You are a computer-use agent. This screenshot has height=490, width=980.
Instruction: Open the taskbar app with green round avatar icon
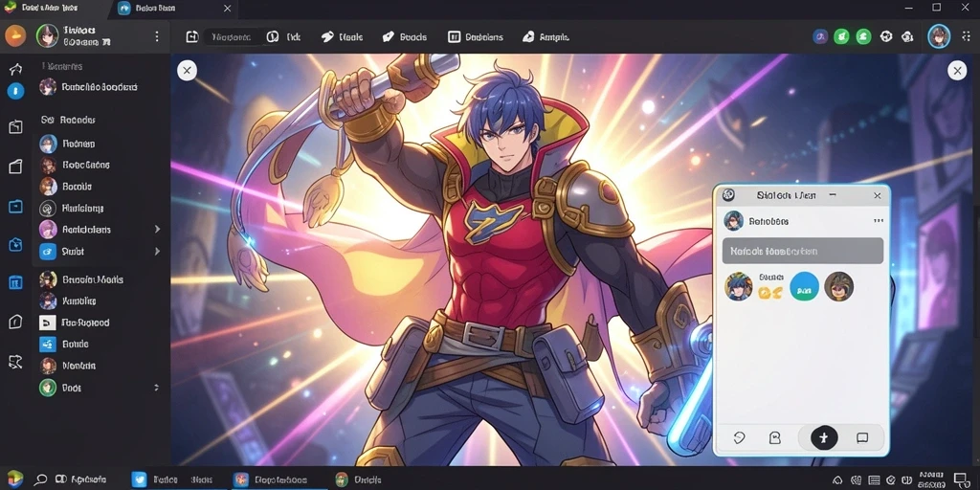tap(342, 479)
